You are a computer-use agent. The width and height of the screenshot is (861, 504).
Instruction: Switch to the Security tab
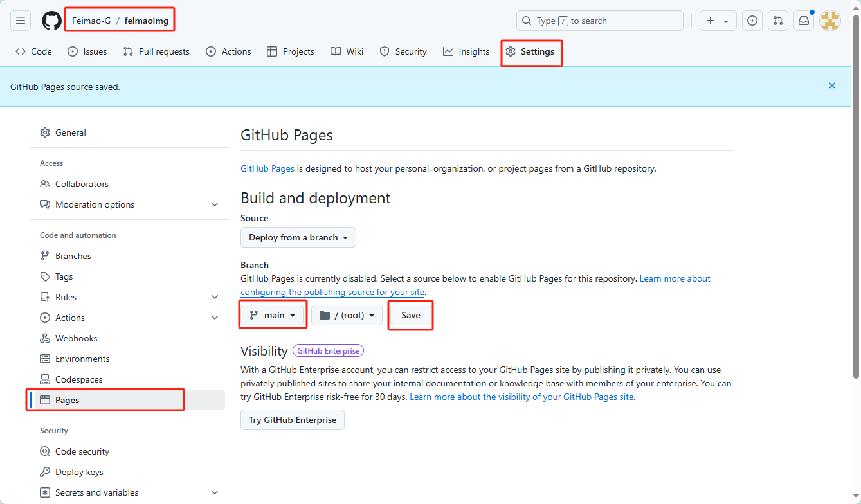[403, 51]
